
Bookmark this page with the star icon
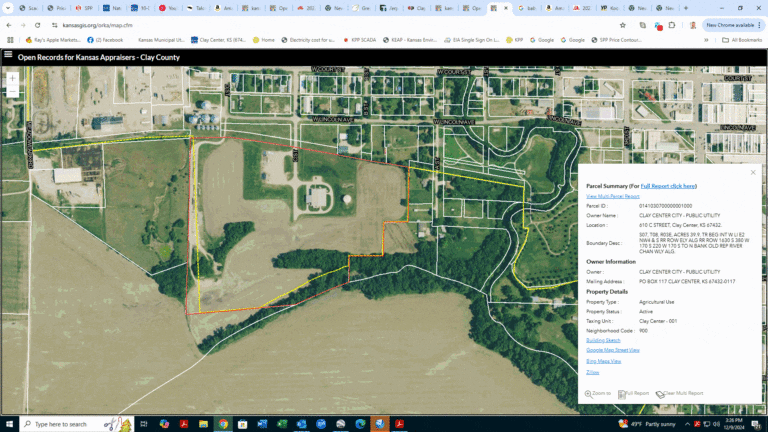[623, 25]
